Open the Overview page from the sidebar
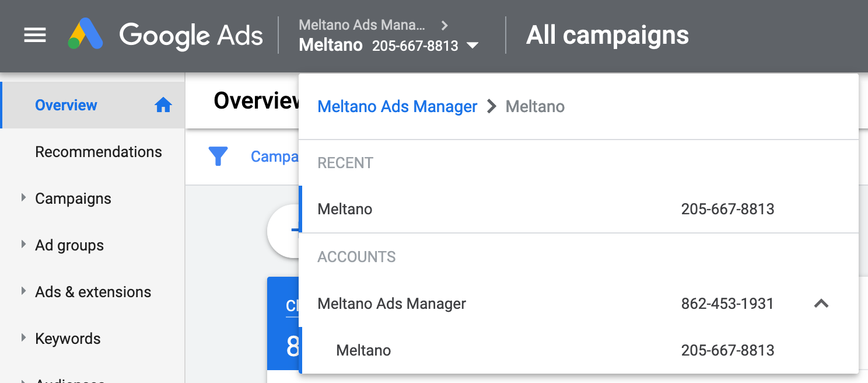This screenshot has width=868, height=383. [x=66, y=105]
